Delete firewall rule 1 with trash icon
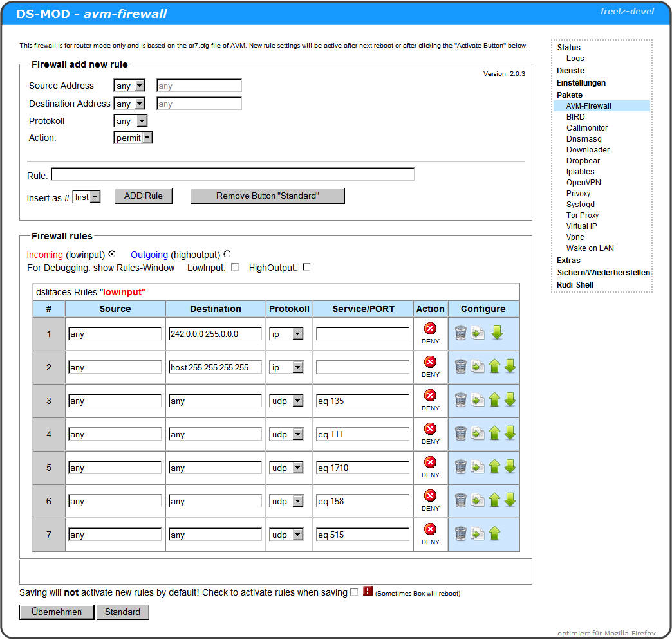 (460, 333)
